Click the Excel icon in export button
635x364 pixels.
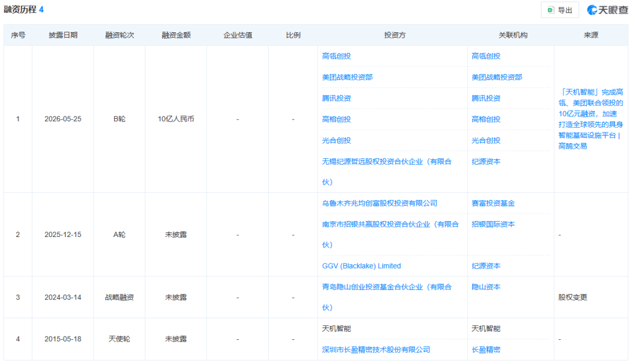(x=551, y=10)
